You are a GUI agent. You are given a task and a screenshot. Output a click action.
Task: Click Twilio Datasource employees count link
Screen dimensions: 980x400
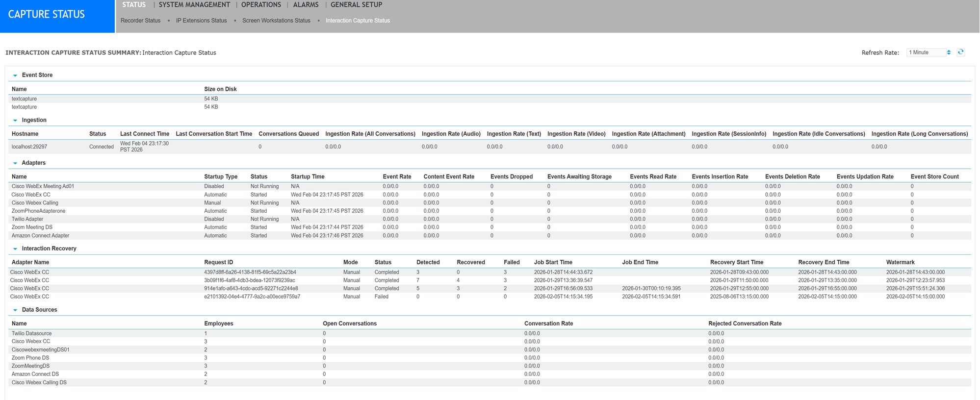coord(206,333)
